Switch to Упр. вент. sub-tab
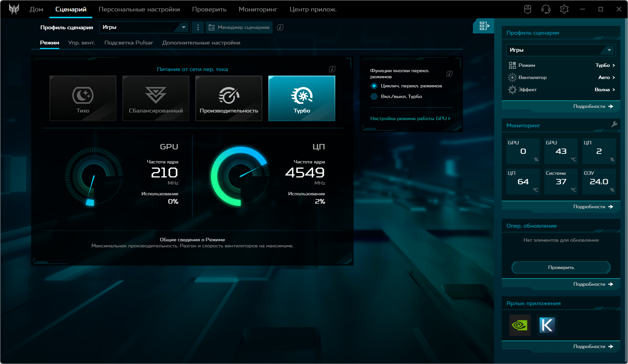Screen dimensions: 628x364 (x=82, y=43)
